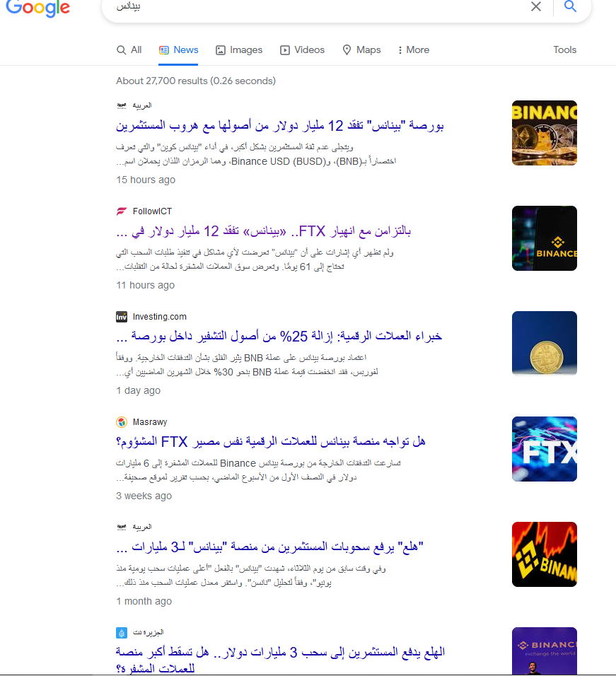This screenshot has width=616, height=676.
Task: Click the Al Jazeera blue source favicon
Action: point(122,633)
